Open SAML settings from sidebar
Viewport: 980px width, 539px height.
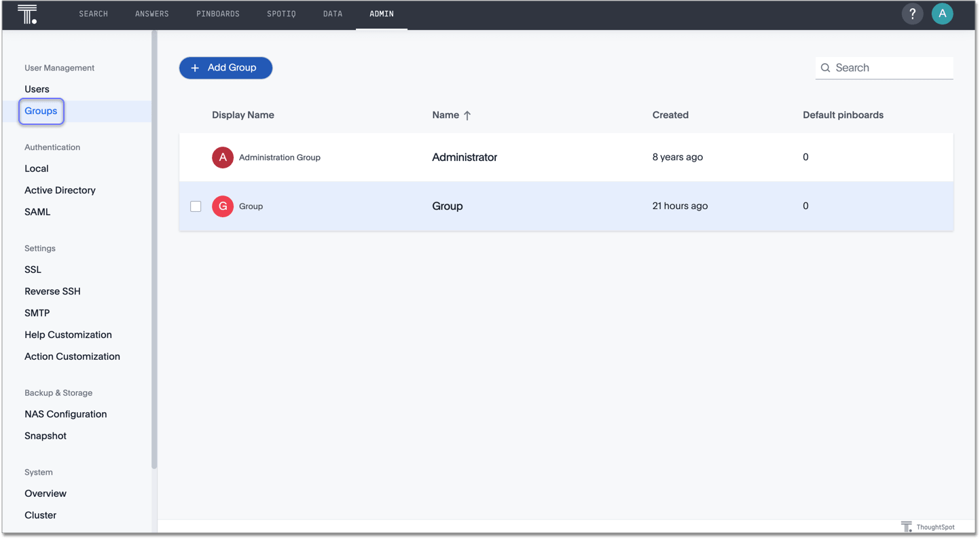[37, 212]
